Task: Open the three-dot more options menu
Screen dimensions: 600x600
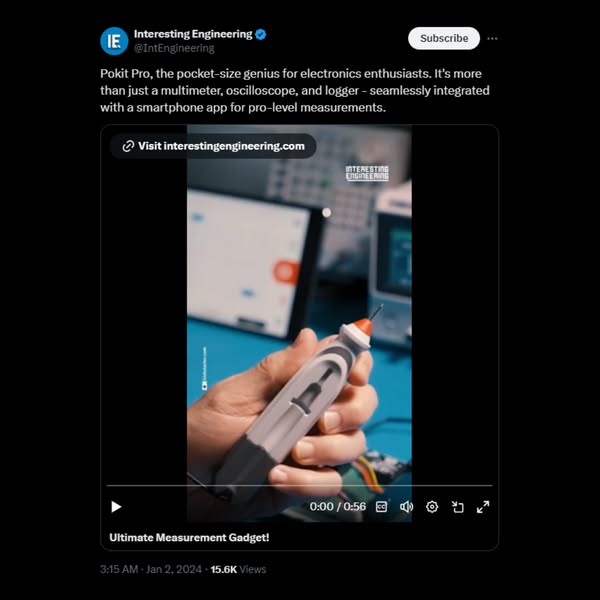Action: [492, 38]
